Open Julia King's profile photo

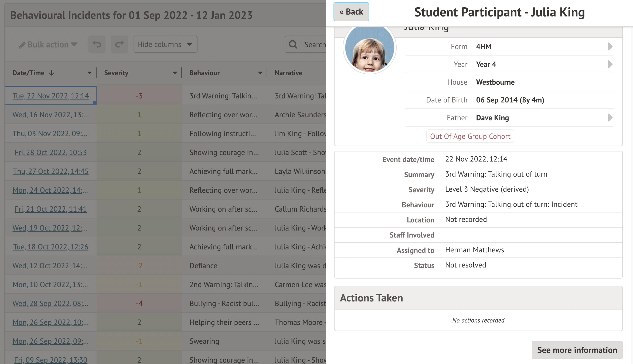369,49
